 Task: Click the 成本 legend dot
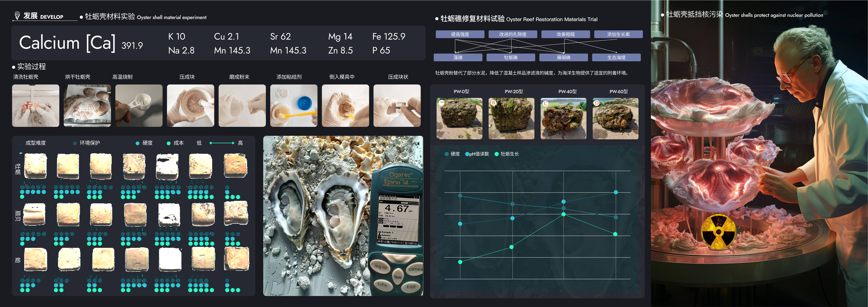[x=168, y=143]
